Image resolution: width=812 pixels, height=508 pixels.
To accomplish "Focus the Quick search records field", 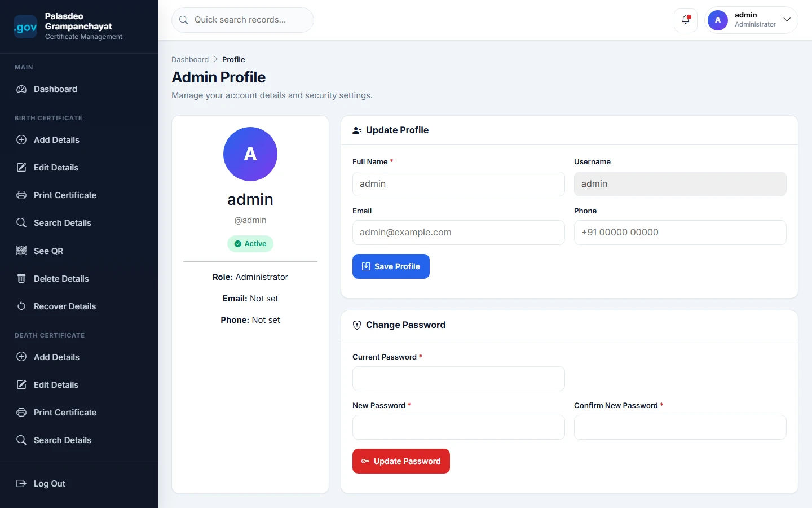I will pos(242,20).
